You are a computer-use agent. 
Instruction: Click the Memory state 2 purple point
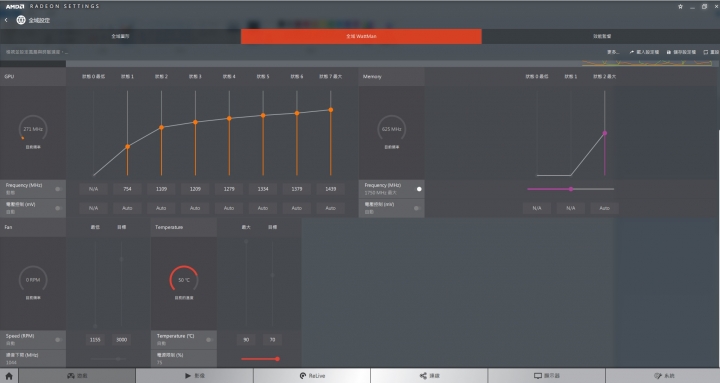(x=605, y=133)
